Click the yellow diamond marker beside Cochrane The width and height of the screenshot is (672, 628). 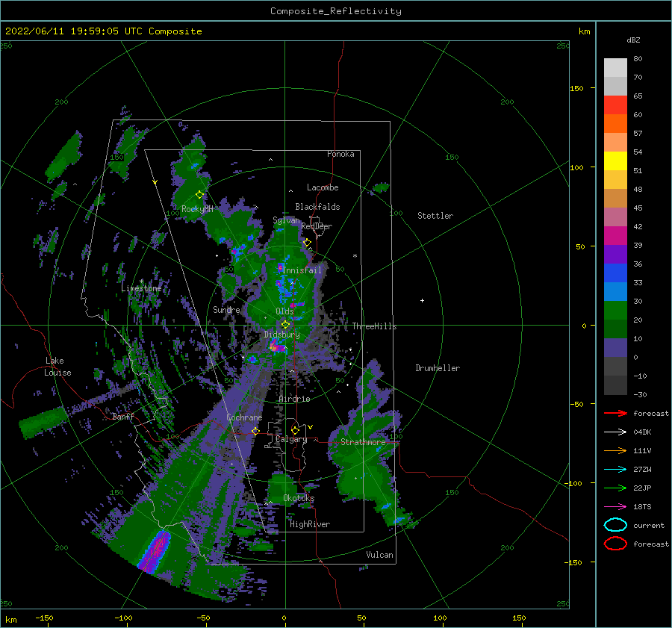(x=255, y=432)
